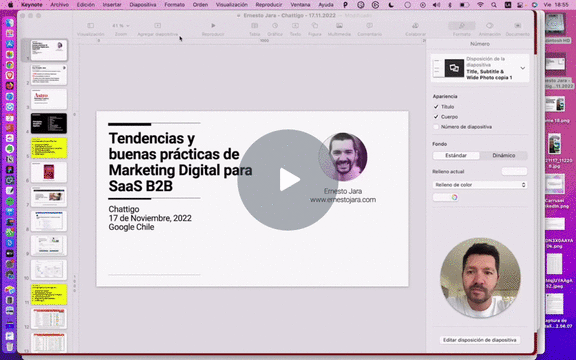Insert a table with the Tabla icon

(254, 26)
